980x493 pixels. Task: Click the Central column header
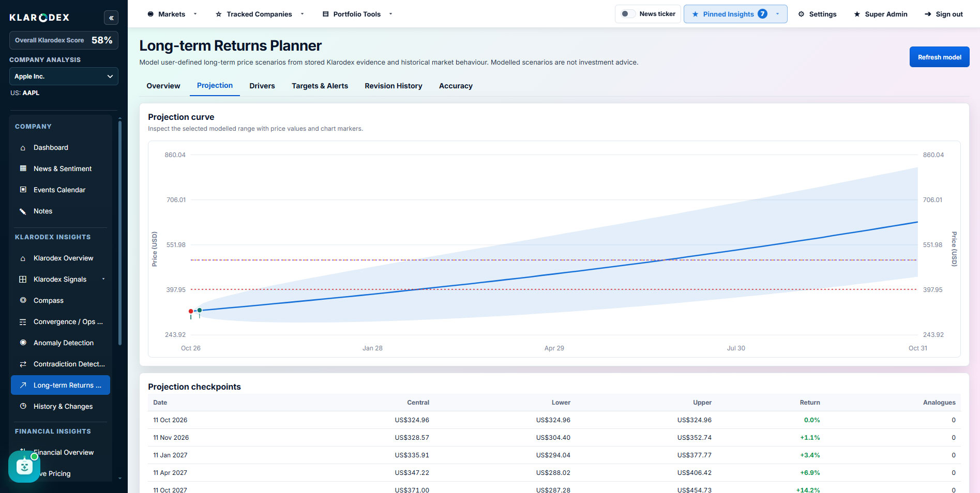point(418,403)
